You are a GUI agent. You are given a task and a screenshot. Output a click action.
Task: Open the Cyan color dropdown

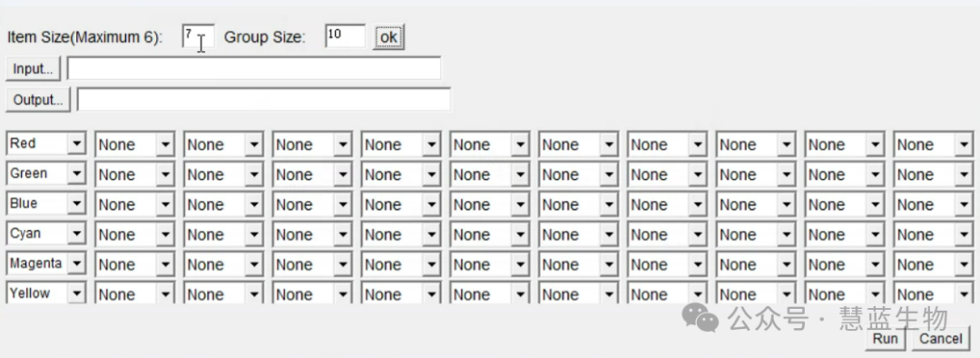[x=76, y=234]
